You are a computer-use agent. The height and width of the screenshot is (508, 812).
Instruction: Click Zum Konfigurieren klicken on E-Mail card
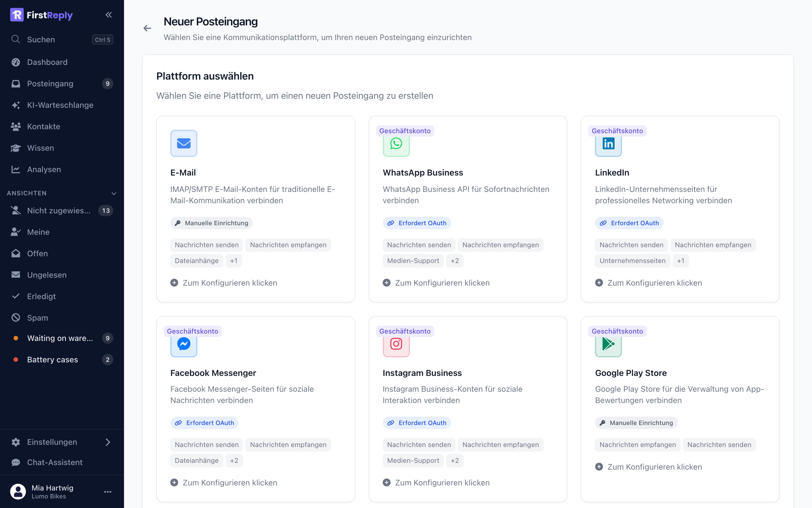(224, 283)
